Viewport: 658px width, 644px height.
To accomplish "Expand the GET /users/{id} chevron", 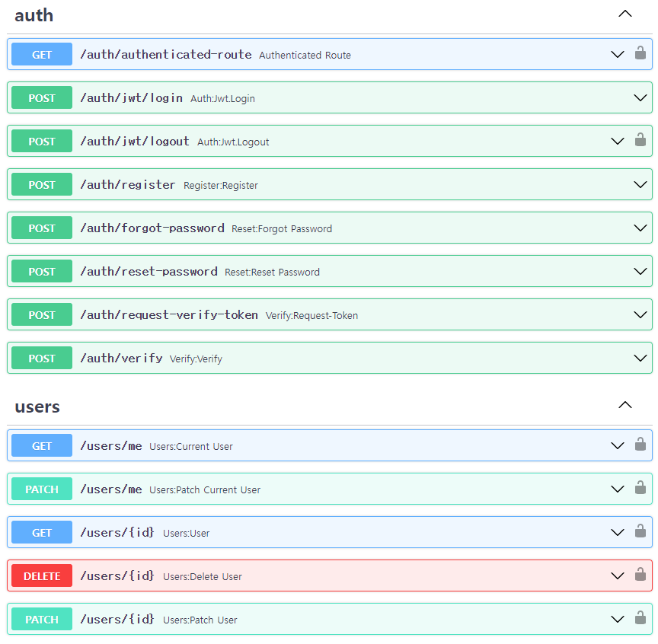I will tap(618, 533).
